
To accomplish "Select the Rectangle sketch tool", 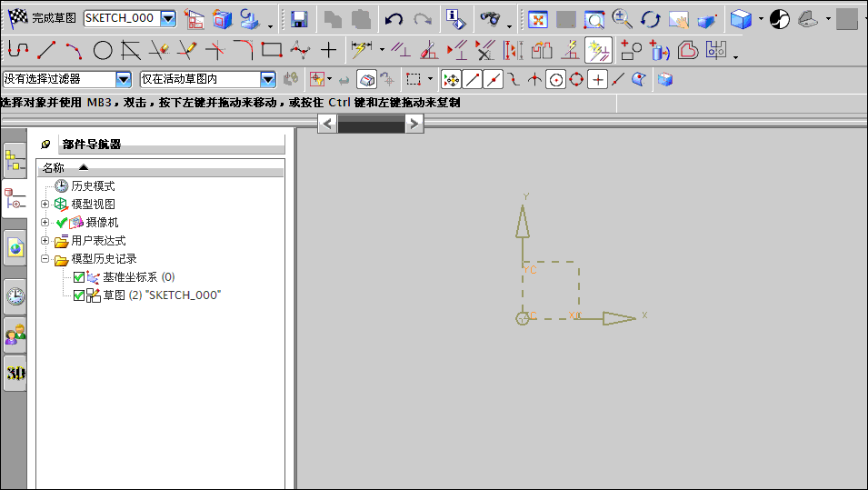I will point(271,50).
